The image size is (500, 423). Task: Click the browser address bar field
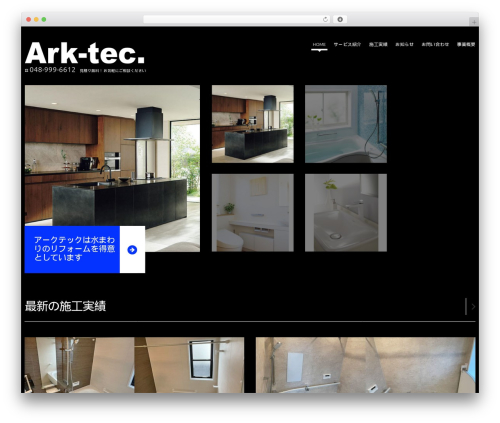coord(237,20)
